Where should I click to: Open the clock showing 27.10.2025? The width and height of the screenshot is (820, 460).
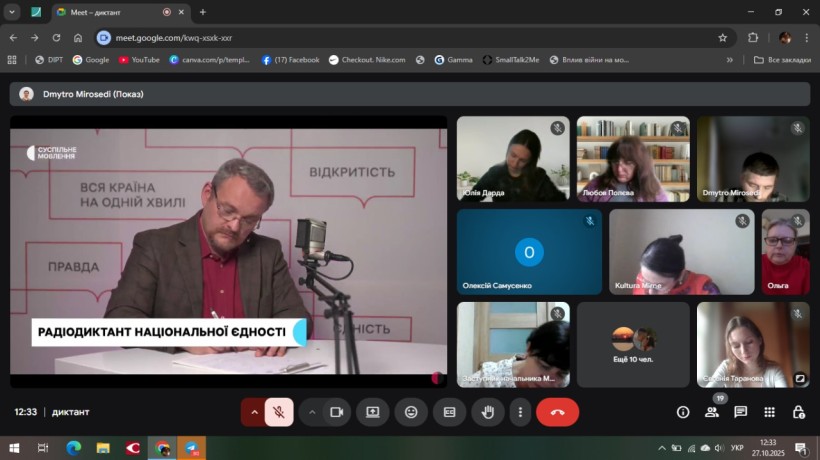(768, 448)
